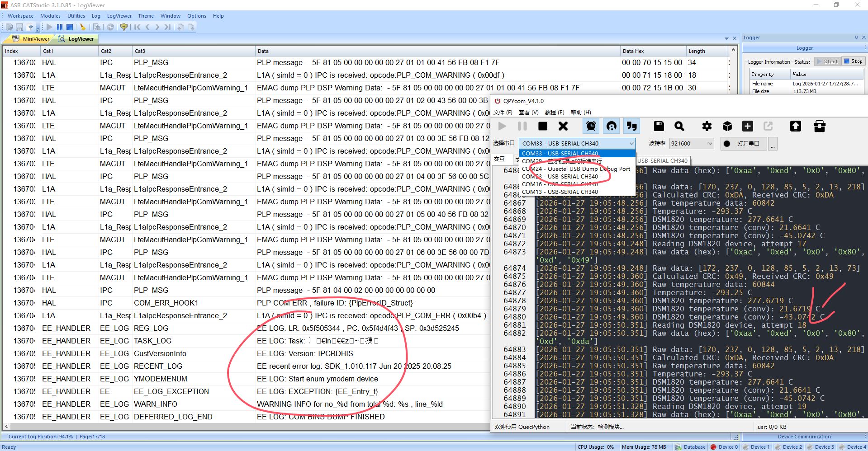Click the magnifier search icon in QPYcom
The height and width of the screenshot is (451, 868).
pyautogui.click(x=679, y=126)
